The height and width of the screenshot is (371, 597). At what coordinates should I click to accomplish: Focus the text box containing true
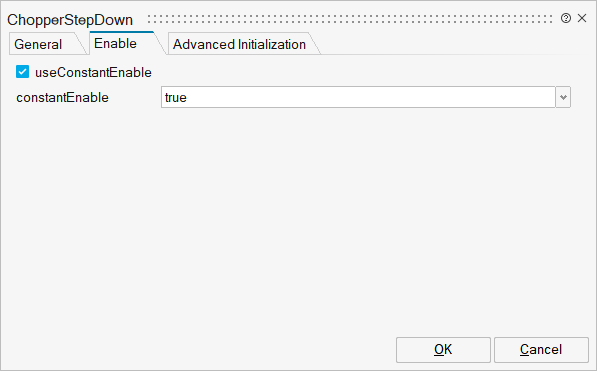point(358,97)
